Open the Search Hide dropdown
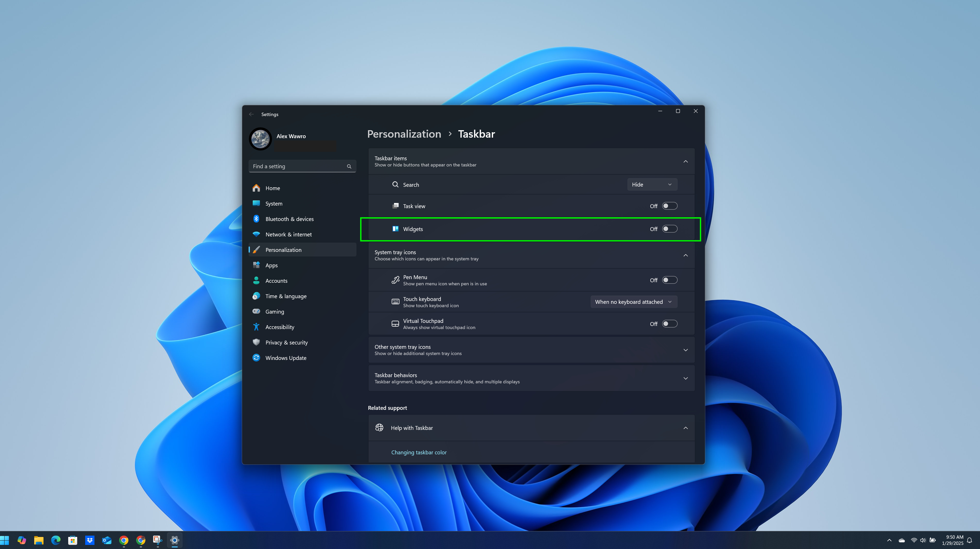Image resolution: width=980 pixels, height=549 pixels. click(652, 185)
